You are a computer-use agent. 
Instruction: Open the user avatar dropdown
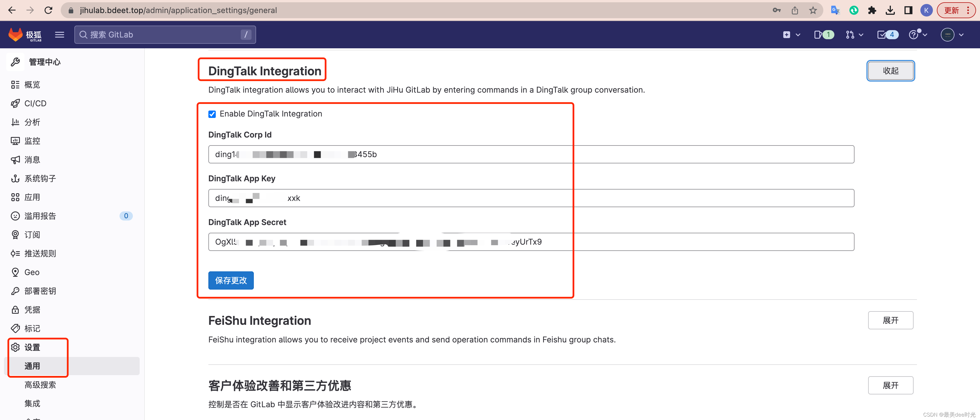click(x=952, y=35)
